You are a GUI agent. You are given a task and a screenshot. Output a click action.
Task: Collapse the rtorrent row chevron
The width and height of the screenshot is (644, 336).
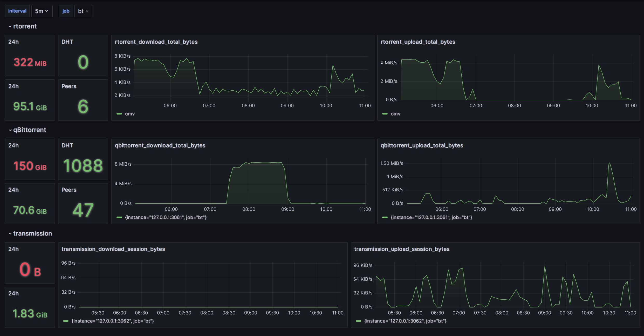pyautogui.click(x=10, y=26)
